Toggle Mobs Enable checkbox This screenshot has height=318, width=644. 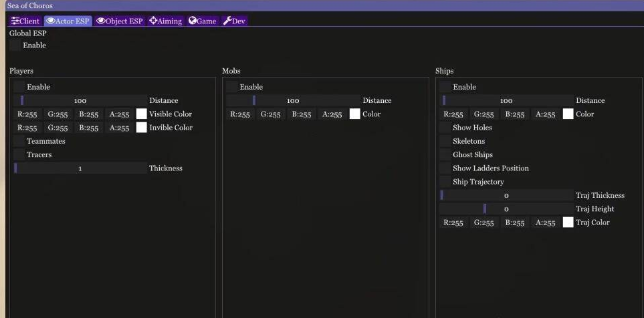tap(231, 87)
